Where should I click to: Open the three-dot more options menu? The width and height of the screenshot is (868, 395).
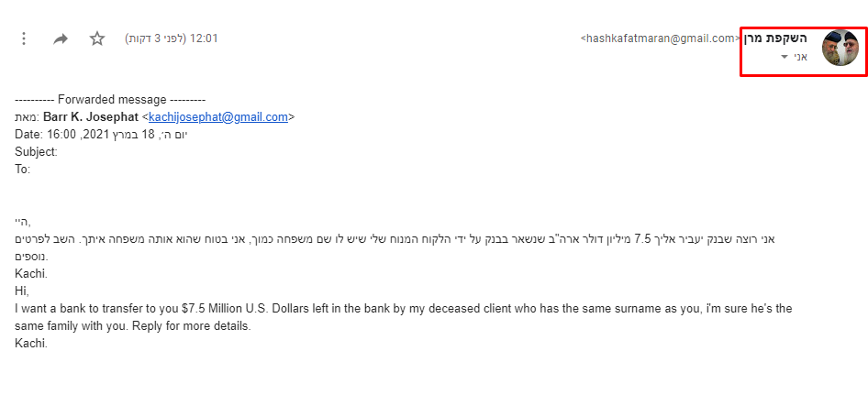(24, 38)
